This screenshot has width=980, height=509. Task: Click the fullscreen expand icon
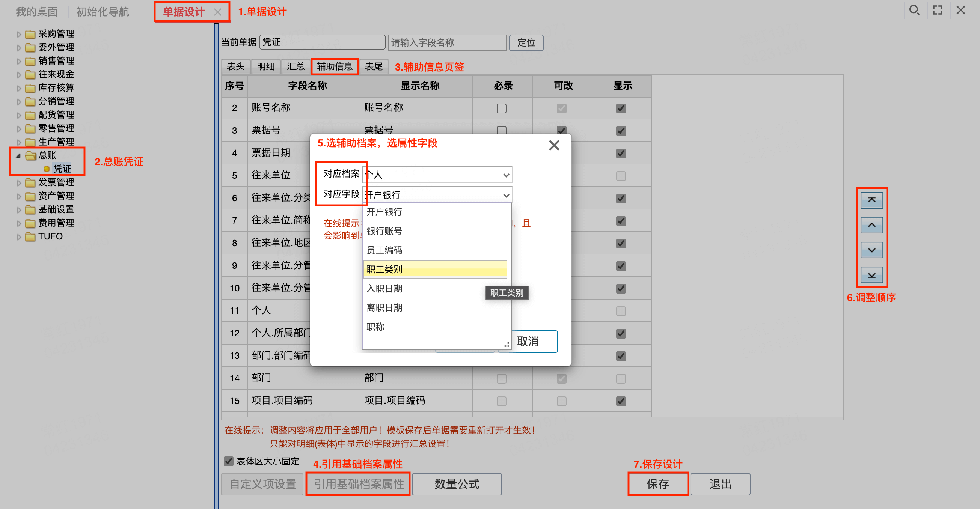[x=938, y=10]
